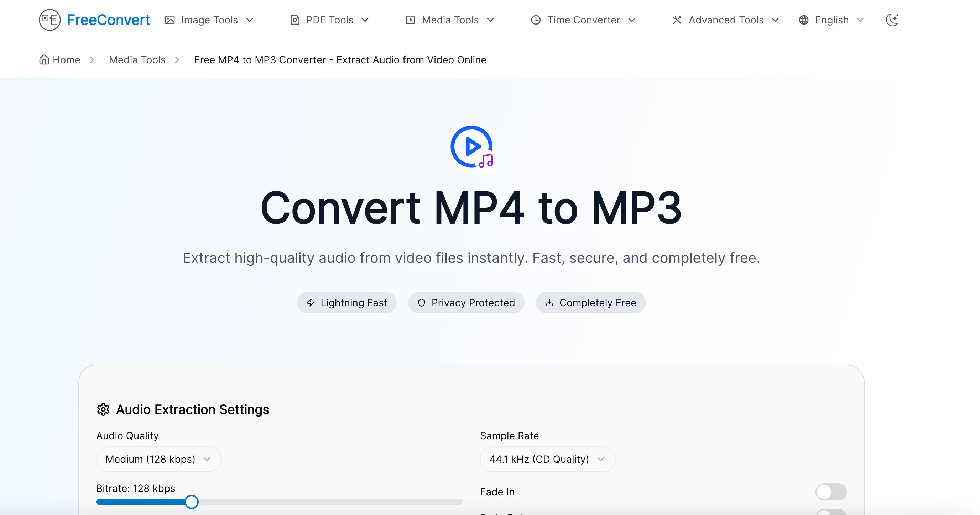Click the globe icon beside English

(803, 20)
